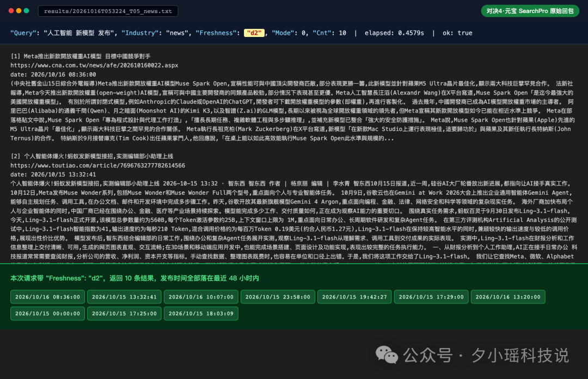Screen dimensions: 588x379
Task: Click the green summary line about Freshness d2
Action: click(134, 278)
